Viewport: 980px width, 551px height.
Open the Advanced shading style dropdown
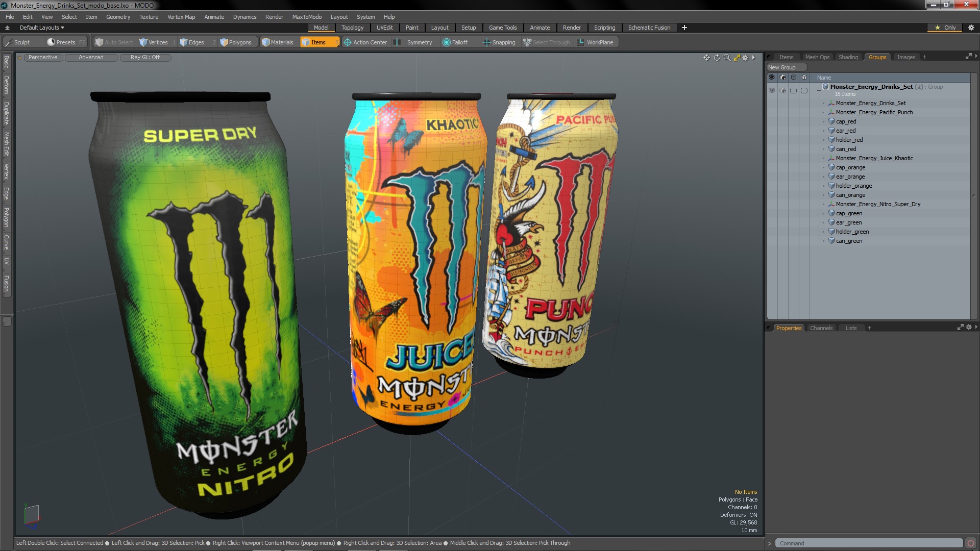click(91, 58)
